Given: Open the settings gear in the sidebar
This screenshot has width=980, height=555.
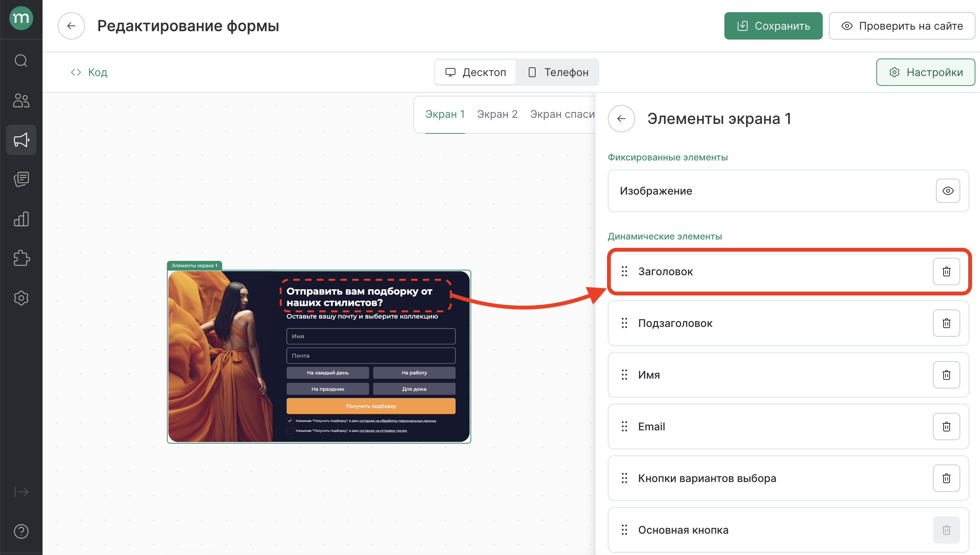Looking at the screenshot, I should [21, 298].
